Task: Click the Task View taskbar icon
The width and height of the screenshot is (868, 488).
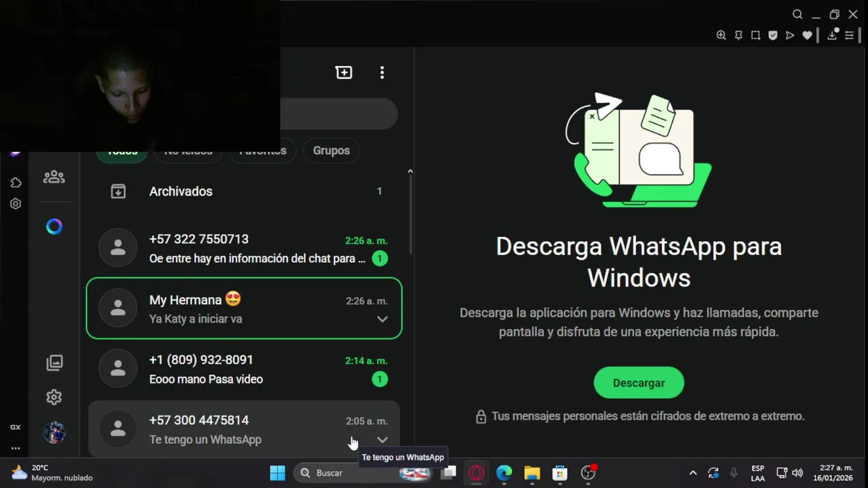Action: pyautogui.click(x=448, y=473)
